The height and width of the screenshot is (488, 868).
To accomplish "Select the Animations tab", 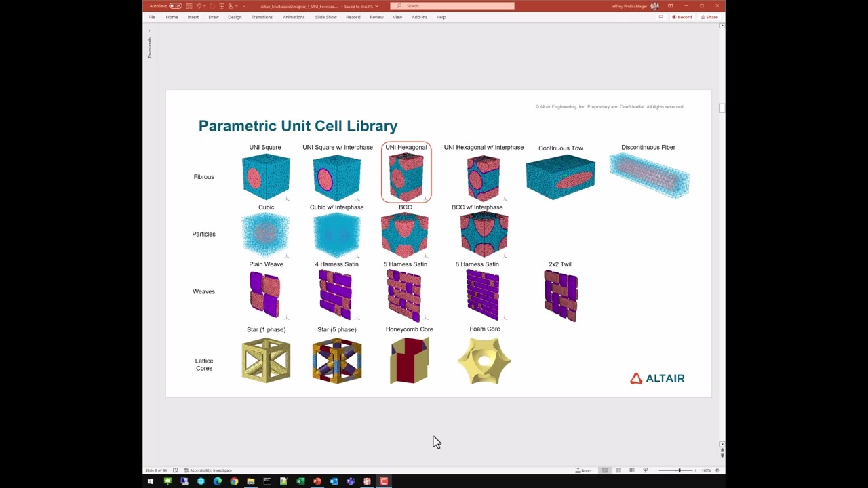I will [294, 17].
